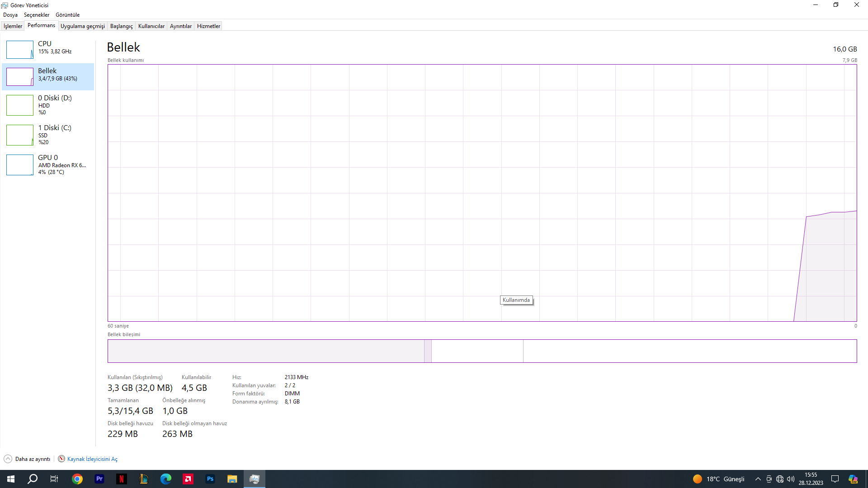Open Netflix from the taskbar
The image size is (868, 488).
coord(122,479)
